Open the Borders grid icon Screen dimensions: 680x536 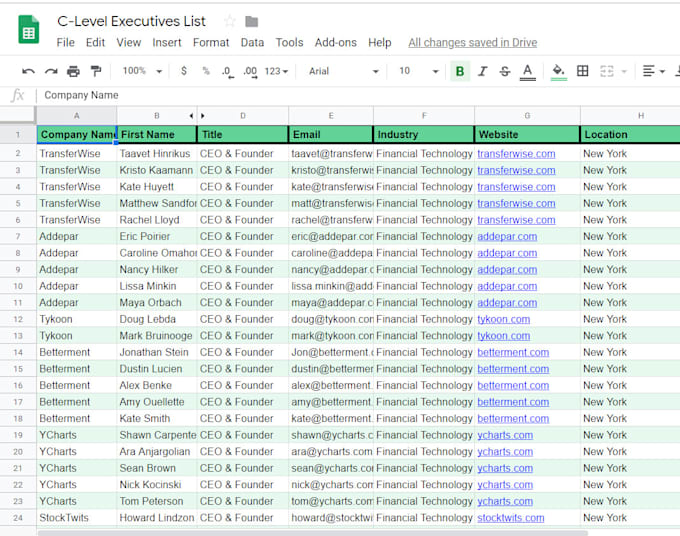pos(582,71)
